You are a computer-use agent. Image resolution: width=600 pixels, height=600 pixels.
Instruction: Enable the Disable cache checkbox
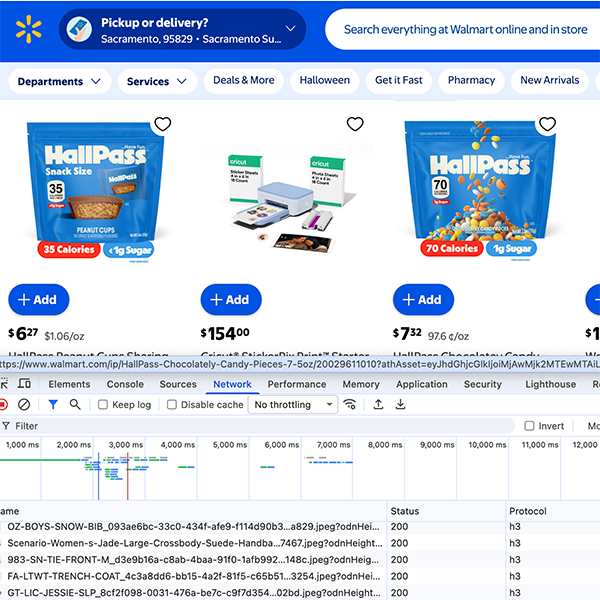tap(172, 404)
